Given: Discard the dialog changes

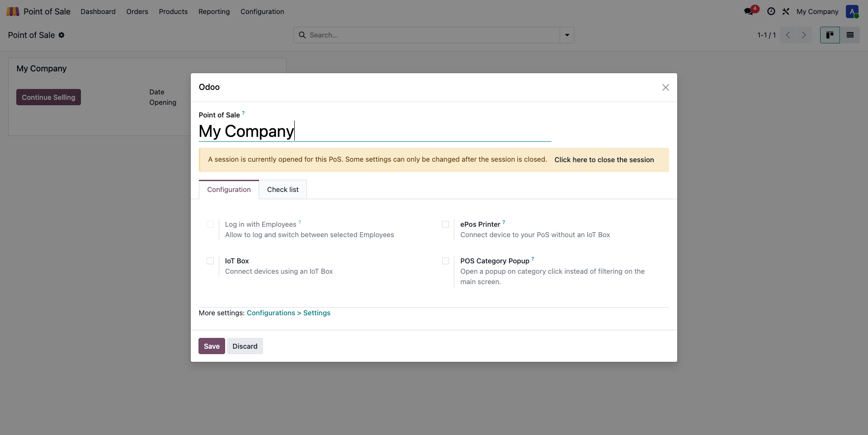Looking at the screenshot, I should pyautogui.click(x=245, y=346).
